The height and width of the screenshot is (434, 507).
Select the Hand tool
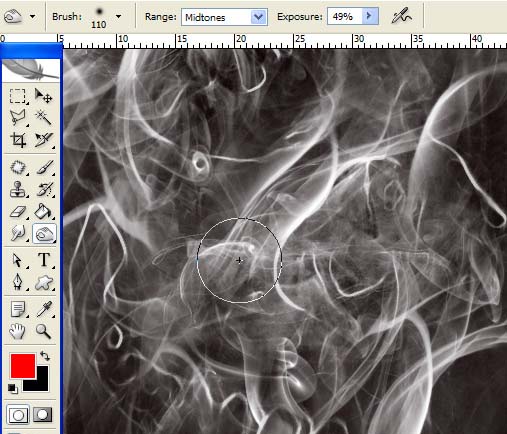17,331
